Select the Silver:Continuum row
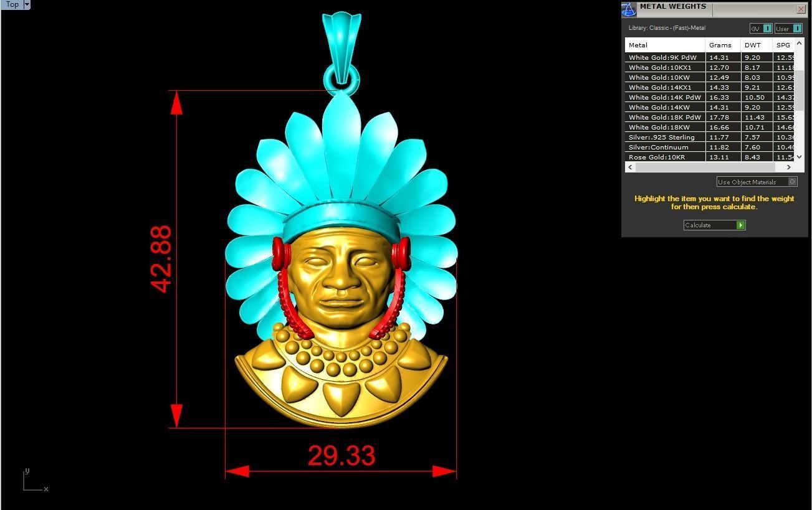This screenshot has width=812, height=510. (x=710, y=147)
